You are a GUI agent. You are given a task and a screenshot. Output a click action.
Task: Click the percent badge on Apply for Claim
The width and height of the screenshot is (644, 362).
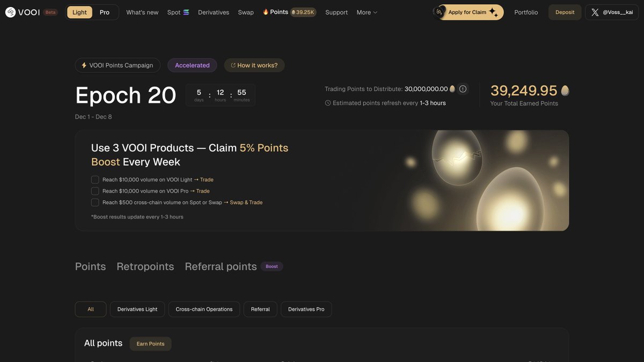tap(439, 12)
